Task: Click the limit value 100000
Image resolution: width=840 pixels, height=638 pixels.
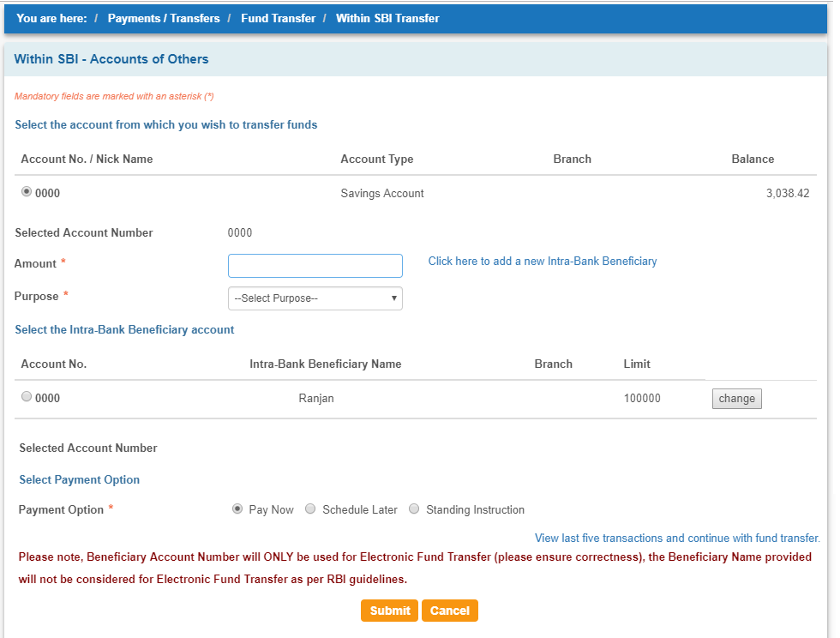Action: (x=642, y=399)
